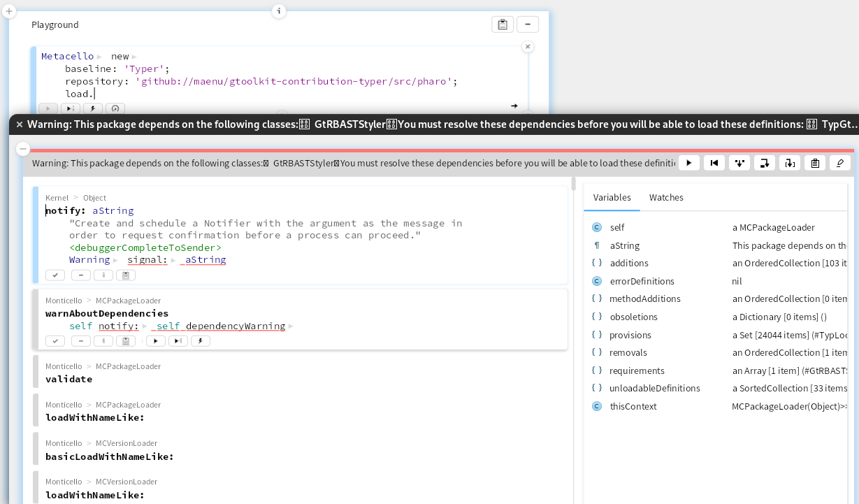Image resolution: width=859 pixels, height=504 pixels.
Task: Resume execution in debugger toolbar
Action: pyautogui.click(x=688, y=163)
